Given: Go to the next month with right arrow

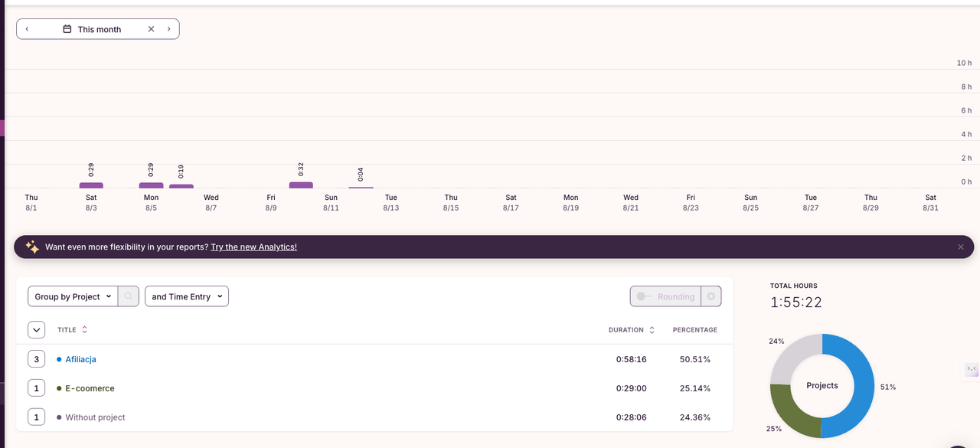Looking at the screenshot, I should [x=168, y=29].
